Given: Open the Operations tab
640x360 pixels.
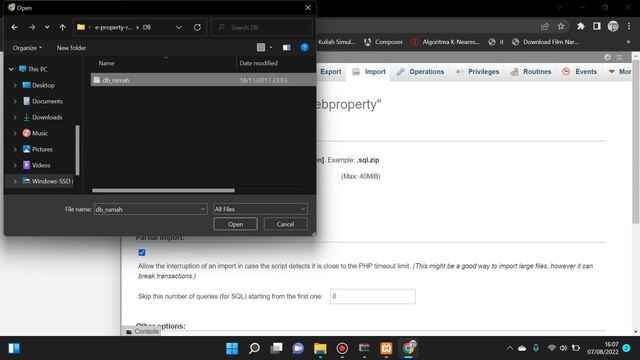Looking at the screenshot, I should coord(420,72).
